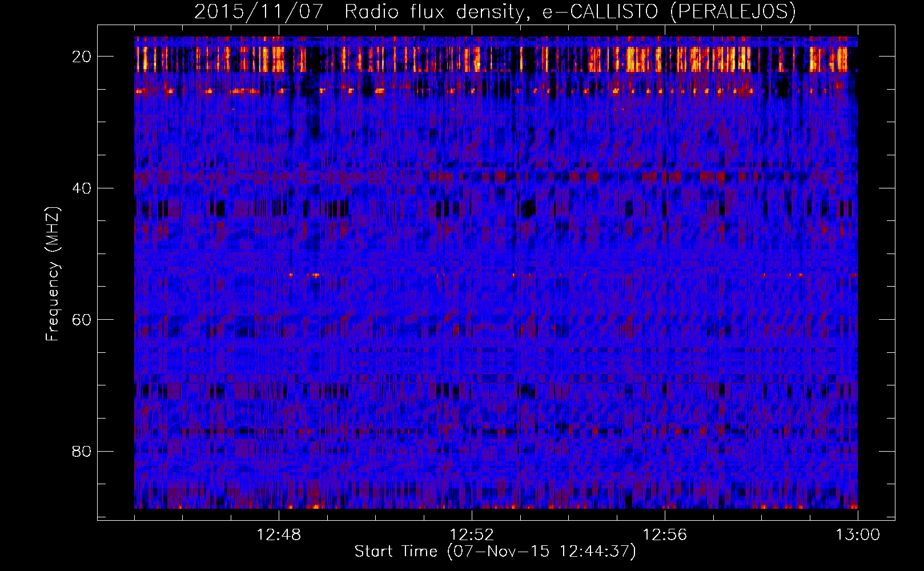Click the 'Start Time (07-Nov-15 12:44:37)' label
Screen dimensions: 924x571
(x=495, y=552)
